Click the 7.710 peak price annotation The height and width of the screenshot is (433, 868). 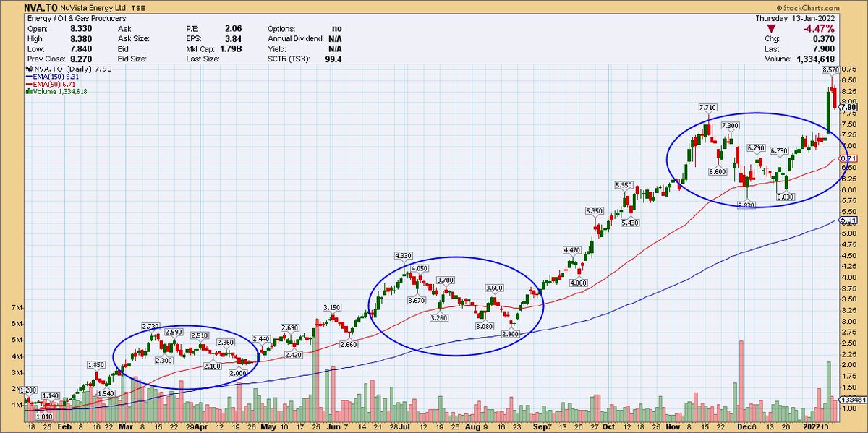pos(707,108)
